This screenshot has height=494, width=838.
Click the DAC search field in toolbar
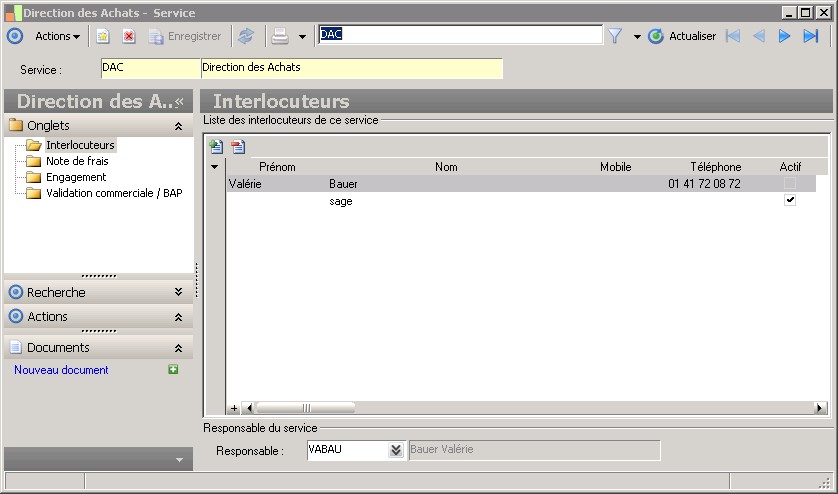pos(460,35)
